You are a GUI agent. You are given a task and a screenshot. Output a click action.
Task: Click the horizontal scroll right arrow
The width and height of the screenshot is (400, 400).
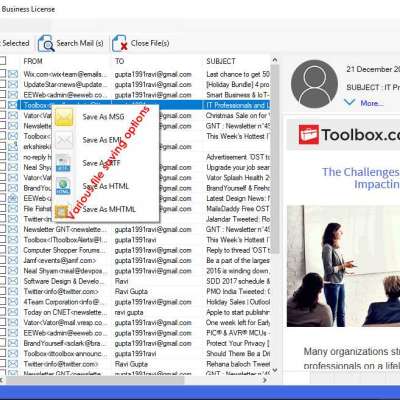tap(265, 380)
